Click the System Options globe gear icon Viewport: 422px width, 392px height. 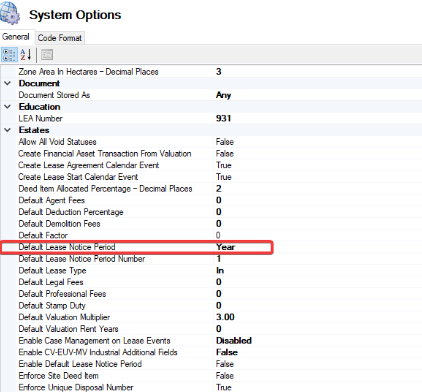point(10,13)
